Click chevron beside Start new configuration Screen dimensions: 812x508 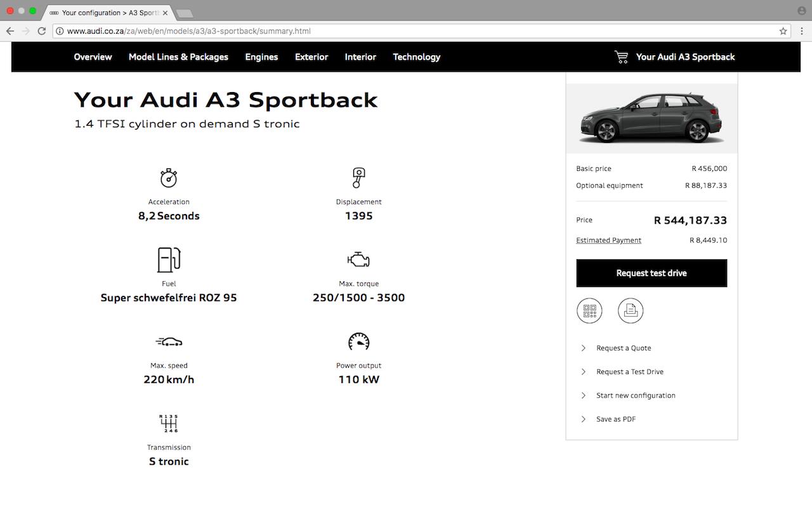point(584,396)
